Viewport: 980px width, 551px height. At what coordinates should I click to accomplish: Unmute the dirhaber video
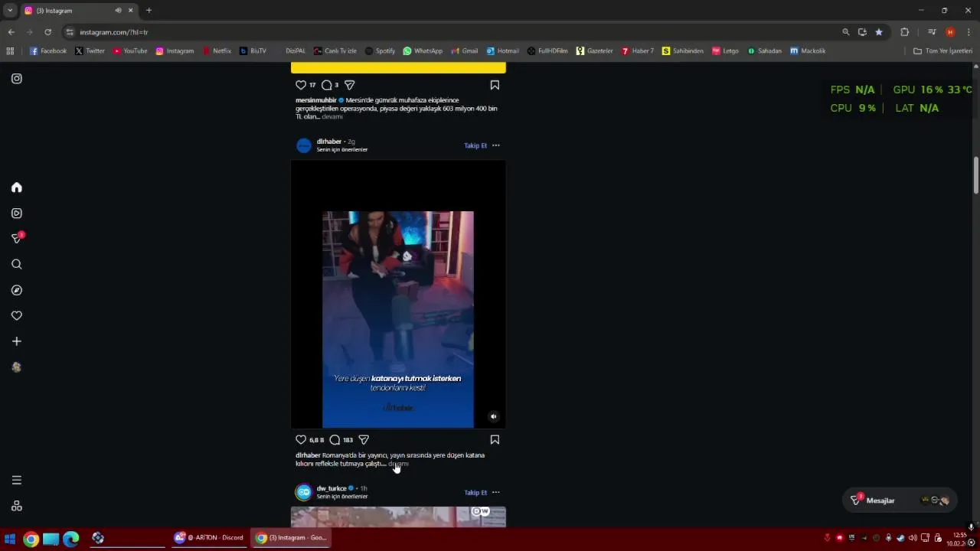pyautogui.click(x=494, y=416)
